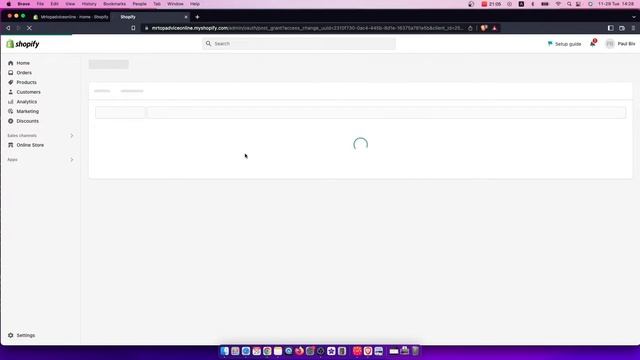Expand the Sales channels chevron
The width and height of the screenshot is (640, 360).
(72, 136)
